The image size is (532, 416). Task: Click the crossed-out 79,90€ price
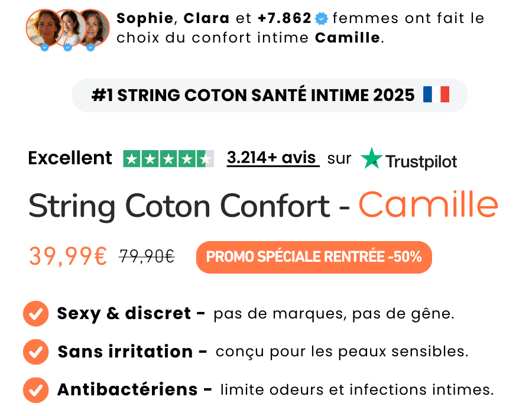point(147,256)
